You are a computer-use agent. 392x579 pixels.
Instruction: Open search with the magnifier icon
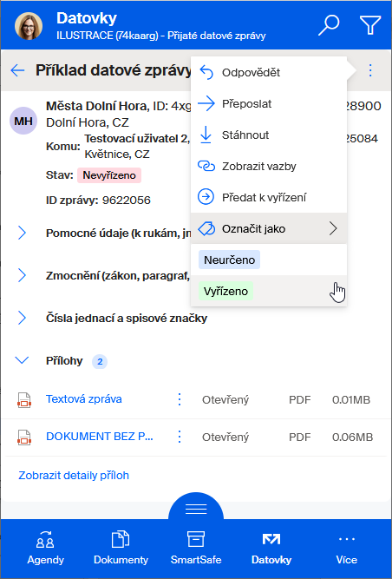(x=329, y=25)
